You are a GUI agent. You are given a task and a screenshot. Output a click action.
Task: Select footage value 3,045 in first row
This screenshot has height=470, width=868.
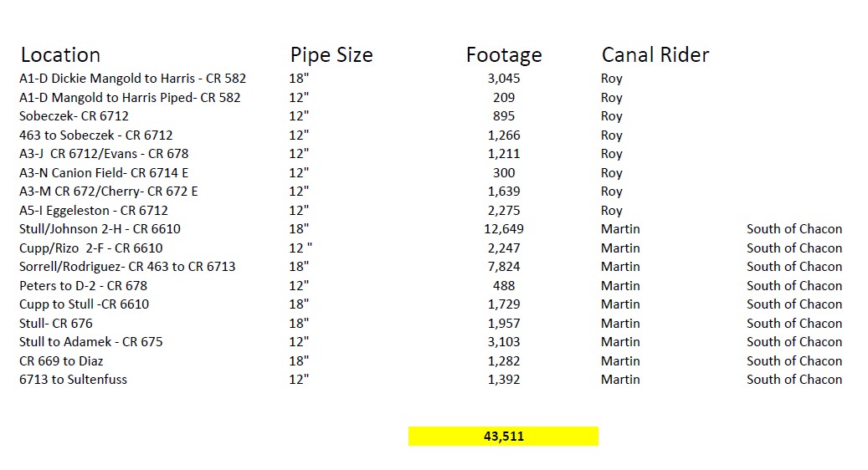click(x=504, y=79)
